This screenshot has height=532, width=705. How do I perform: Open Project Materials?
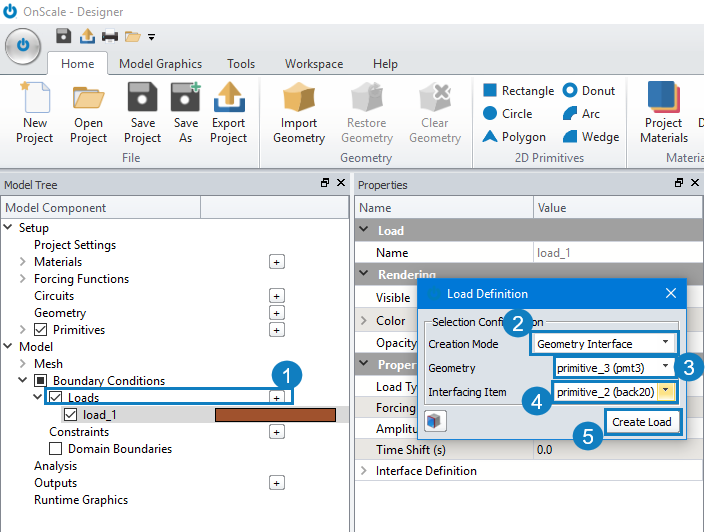coord(664,113)
